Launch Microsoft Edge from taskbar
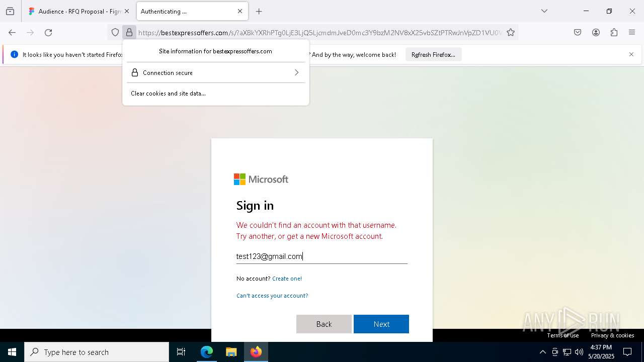The height and width of the screenshot is (362, 644). tap(207, 352)
